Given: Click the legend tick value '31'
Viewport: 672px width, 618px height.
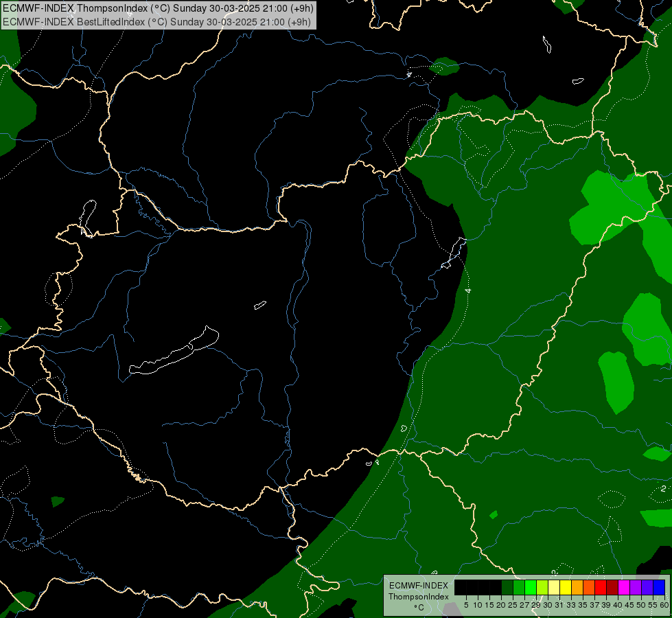Looking at the screenshot, I should click(x=559, y=605).
